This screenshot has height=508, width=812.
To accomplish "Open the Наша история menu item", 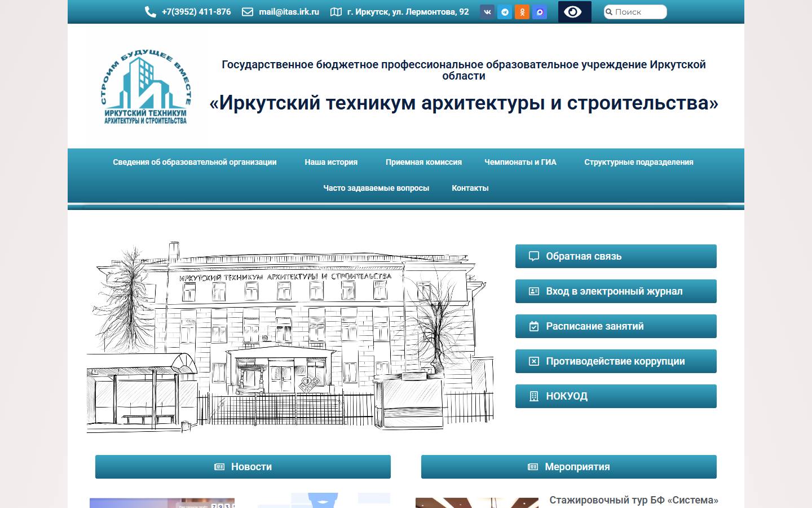I will pos(331,162).
